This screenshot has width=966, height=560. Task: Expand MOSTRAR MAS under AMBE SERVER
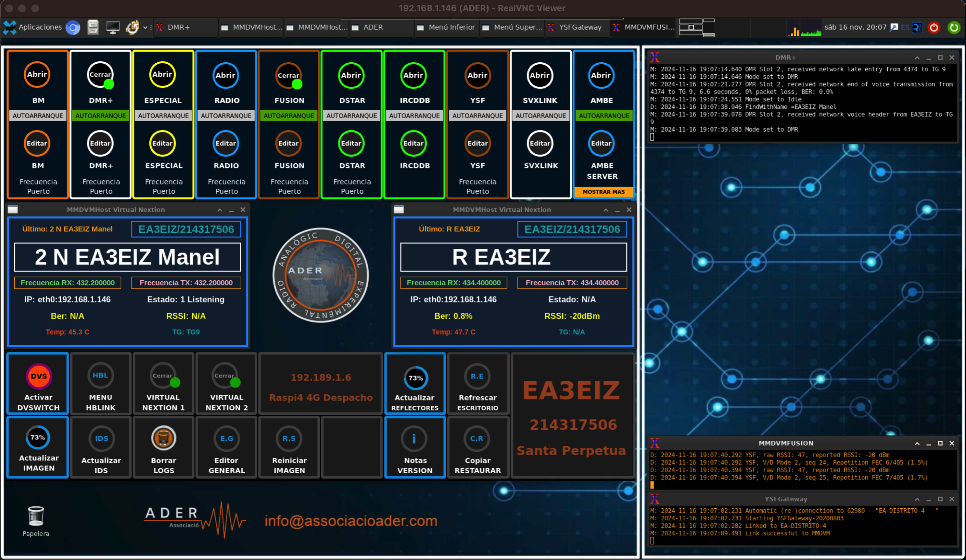coord(604,192)
